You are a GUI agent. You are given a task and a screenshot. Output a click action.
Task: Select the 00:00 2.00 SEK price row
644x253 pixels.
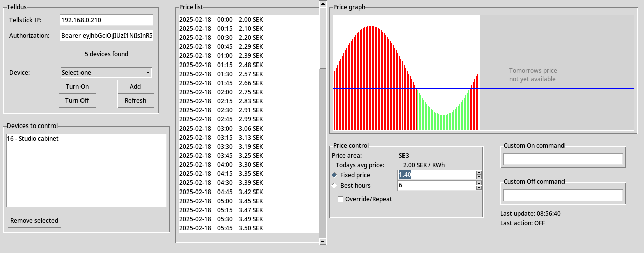[249, 19]
